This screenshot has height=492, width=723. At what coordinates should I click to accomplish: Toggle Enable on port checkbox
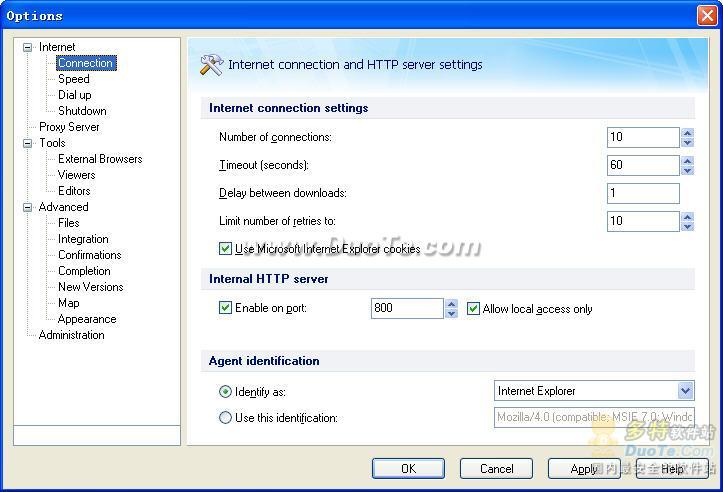click(x=225, y=308)
